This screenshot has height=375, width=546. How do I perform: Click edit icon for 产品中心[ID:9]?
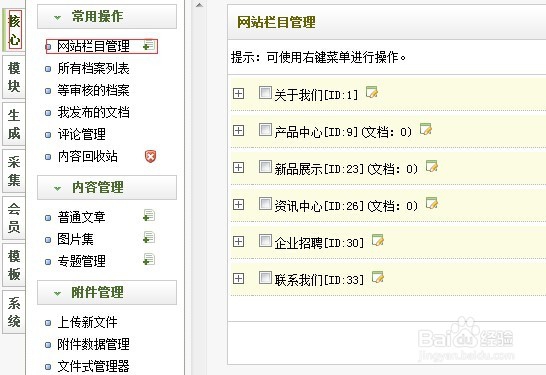tap(426, 129)
